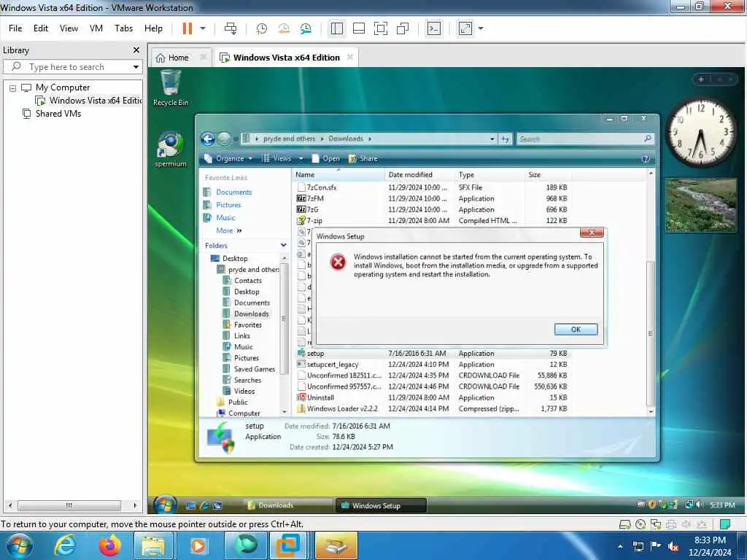Select the spermium desktop shortcut
747x560 pixels.
pos(171,149)
